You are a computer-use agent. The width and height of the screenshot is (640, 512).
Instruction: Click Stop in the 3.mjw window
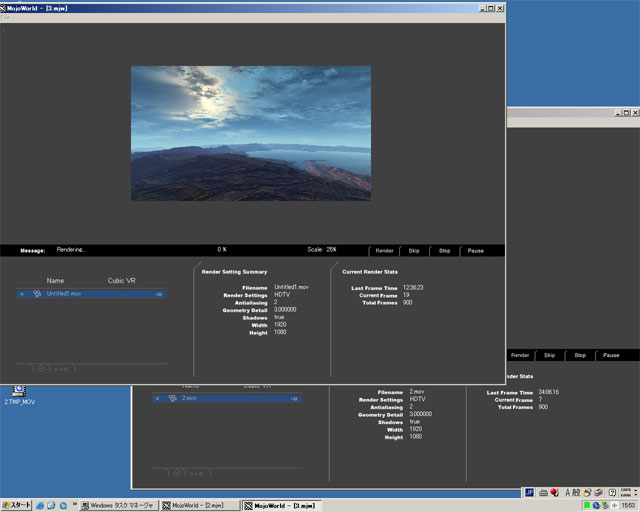pos(444,251)
